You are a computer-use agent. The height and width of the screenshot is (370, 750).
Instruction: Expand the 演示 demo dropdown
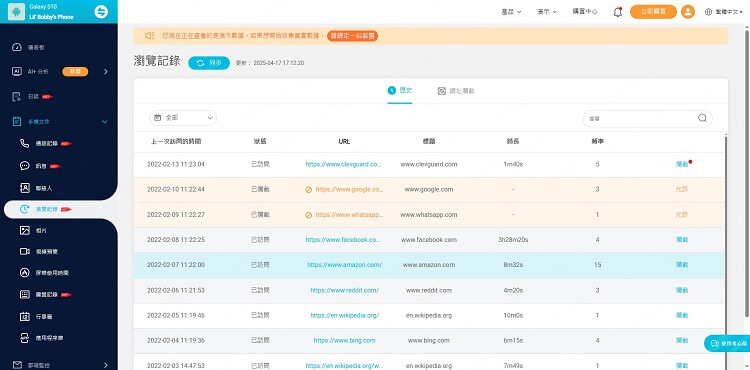[547, 12]
